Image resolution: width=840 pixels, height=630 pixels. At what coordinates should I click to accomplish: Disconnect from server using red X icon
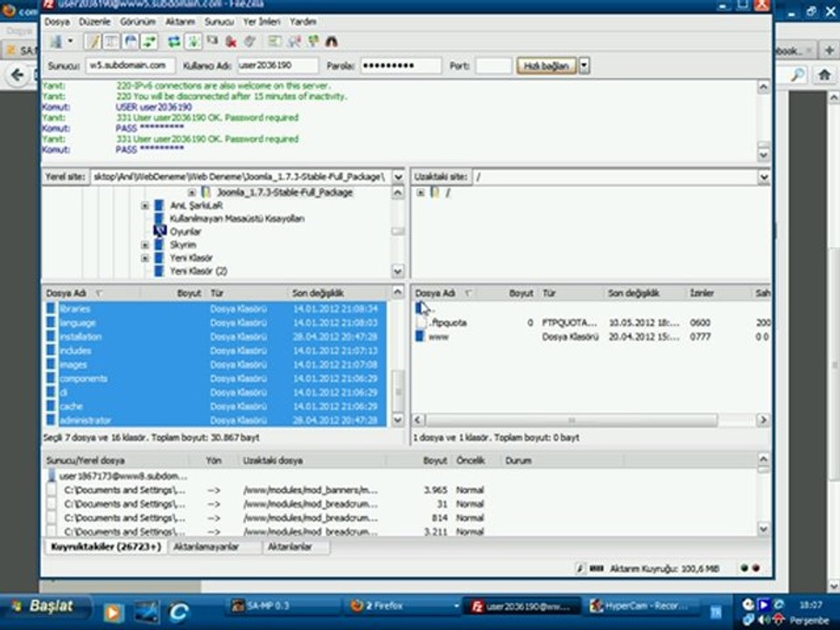(x=231, y=41)
